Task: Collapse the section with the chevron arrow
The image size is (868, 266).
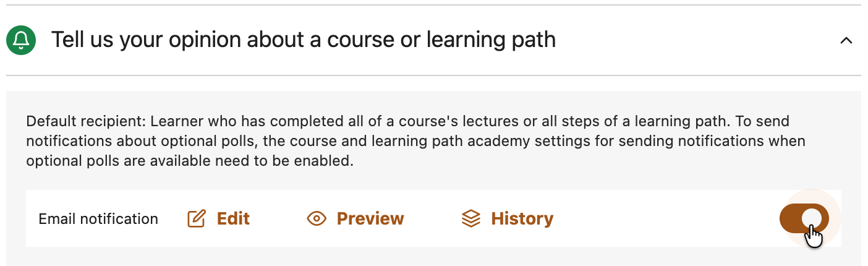Action: click(x=846, y=41)
